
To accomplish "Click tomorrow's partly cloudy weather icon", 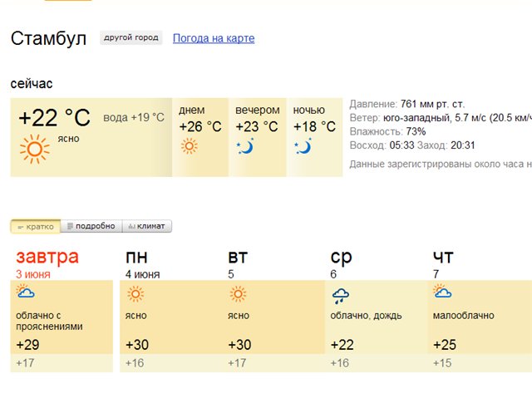I will (25, 293).
